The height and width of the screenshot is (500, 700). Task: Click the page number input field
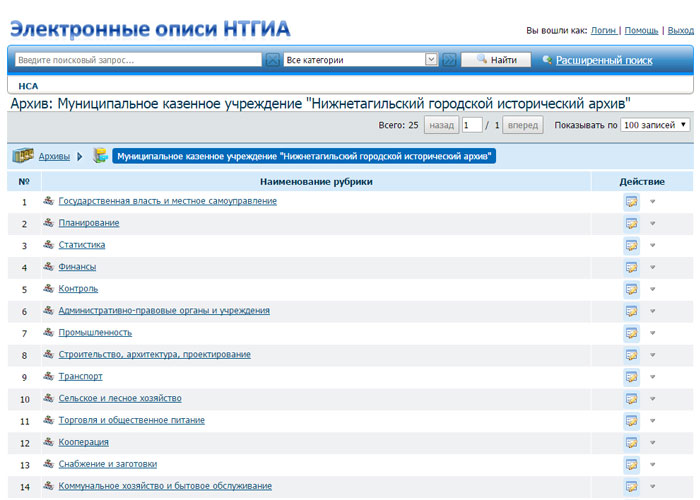coord(472,125)
